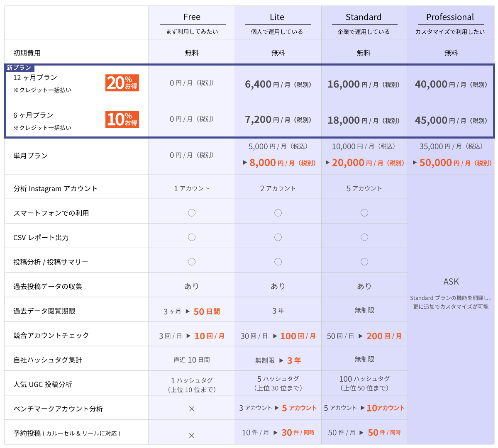This screenshot has width=498, height=448.
Task: Click the arrow before 8,000円 Lite monthly price
Action: (245, 163)
